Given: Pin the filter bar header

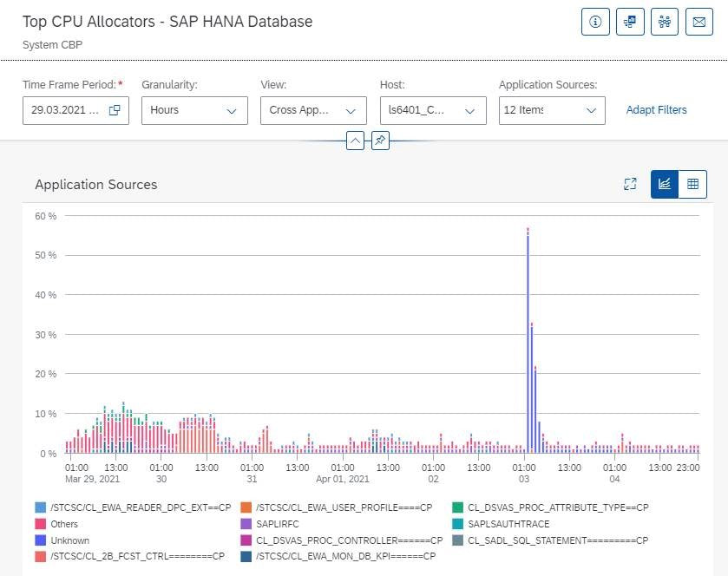Looking at the screenshot, I should [380, 140].
